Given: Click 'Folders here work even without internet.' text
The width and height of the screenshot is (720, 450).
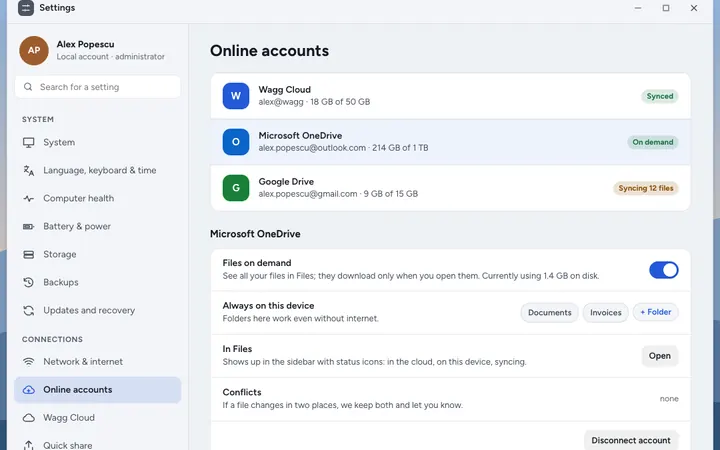Looking at the screenshot, I should point(300,319).
